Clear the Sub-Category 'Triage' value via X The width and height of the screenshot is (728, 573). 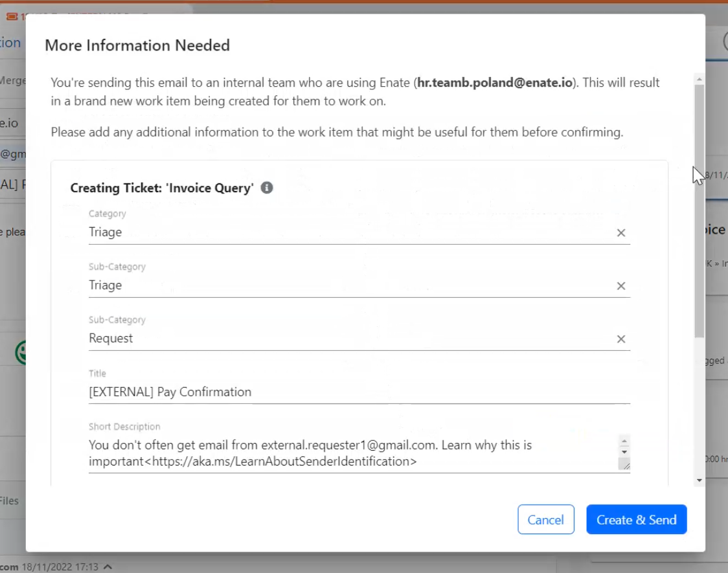point(620,286)
